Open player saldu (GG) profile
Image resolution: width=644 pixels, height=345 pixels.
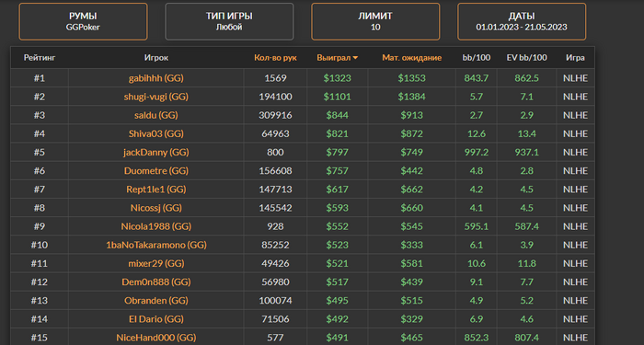coord(156,115)
